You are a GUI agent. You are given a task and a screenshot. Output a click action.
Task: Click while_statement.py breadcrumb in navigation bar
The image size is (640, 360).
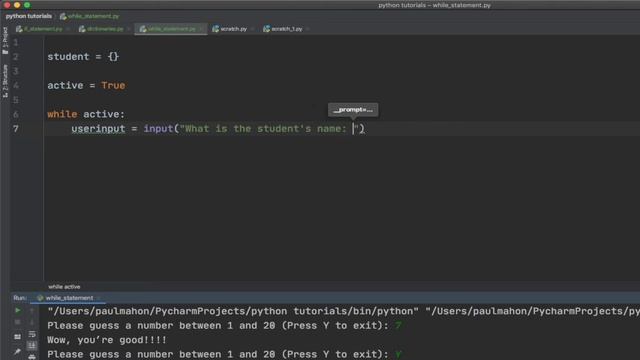click(x=89, y=16)
